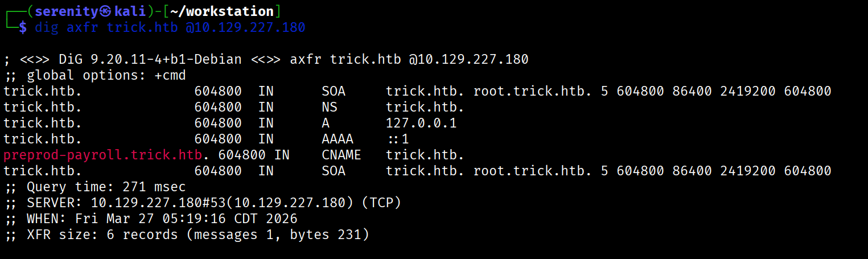
Task: Click the global options +cmd line
Action: pos(95,75)
